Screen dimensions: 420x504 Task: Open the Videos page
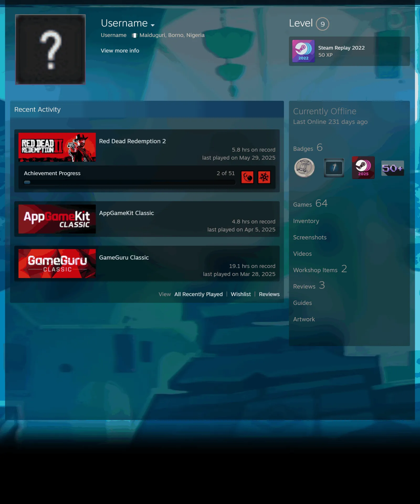pyautogui.click(x=302, y=254)
